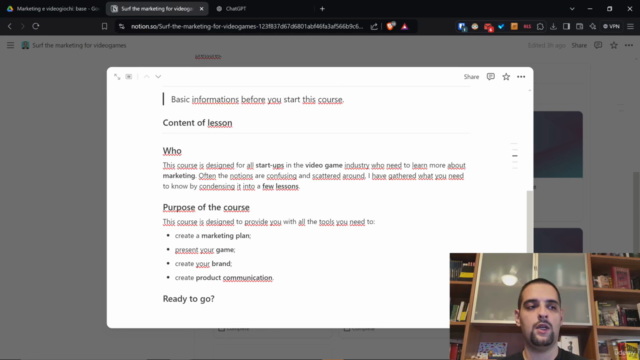Click Share in the peek window header
The height and width of the screenshot is (360, 640).
471,77
